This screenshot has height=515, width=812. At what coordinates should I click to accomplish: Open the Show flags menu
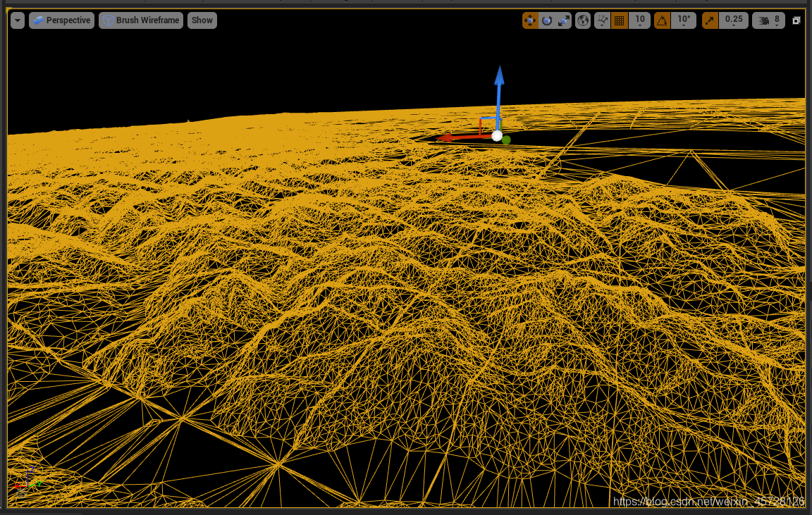click(x=202, y=20)
